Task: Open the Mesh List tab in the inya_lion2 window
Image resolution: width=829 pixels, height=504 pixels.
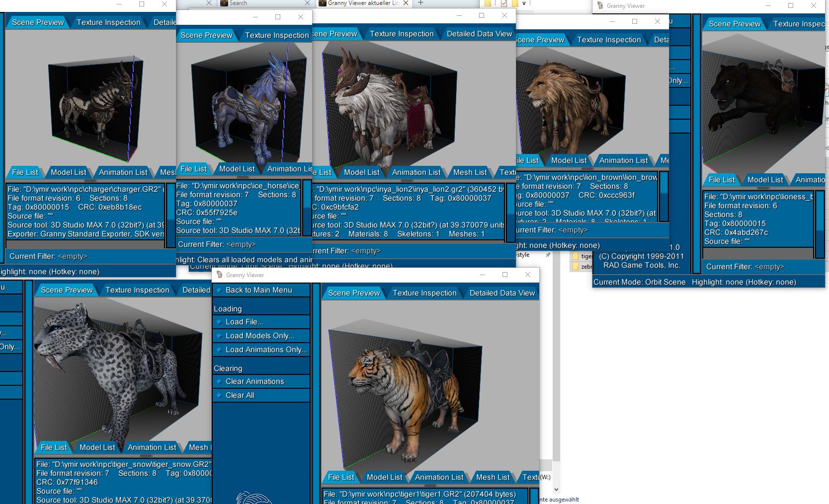Action: pos(470,172)
